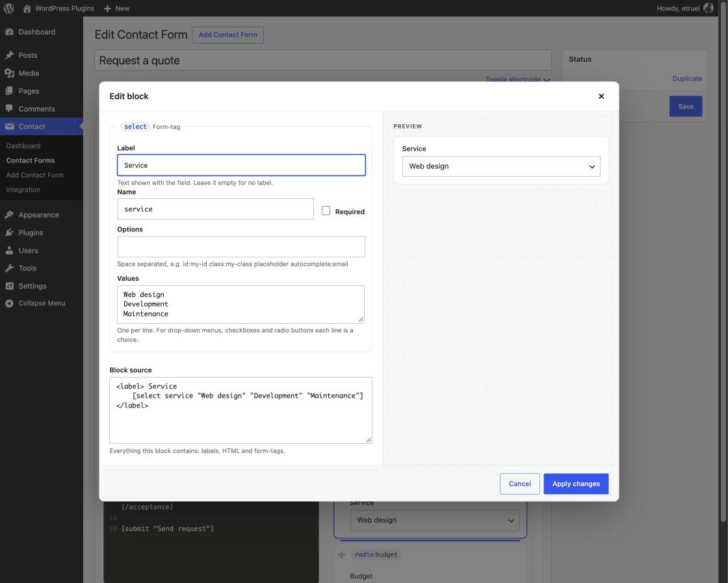Open the site home icon
Screen dimensions: 728x583
point(27,8)
